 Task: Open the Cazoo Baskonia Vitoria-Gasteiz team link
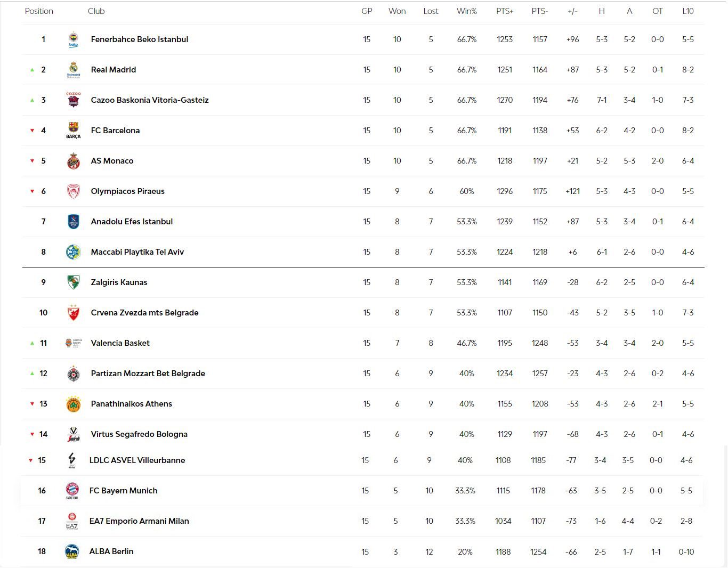coord(150,100)
